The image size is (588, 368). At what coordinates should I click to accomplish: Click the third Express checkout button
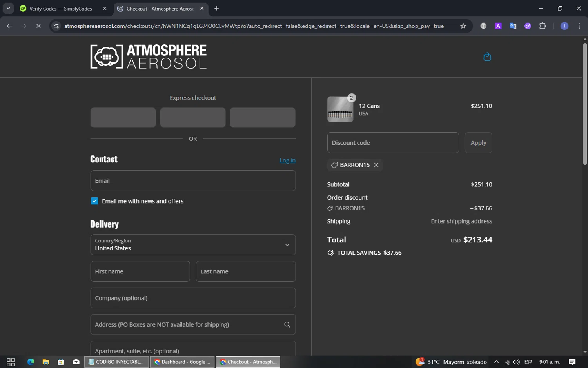click(x=263, y=117)
